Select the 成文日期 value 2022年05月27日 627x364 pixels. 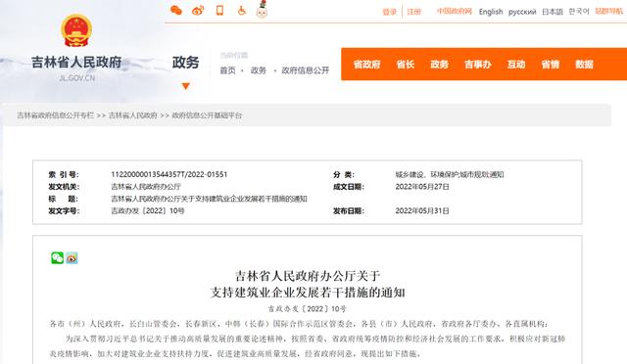[422, 187]
